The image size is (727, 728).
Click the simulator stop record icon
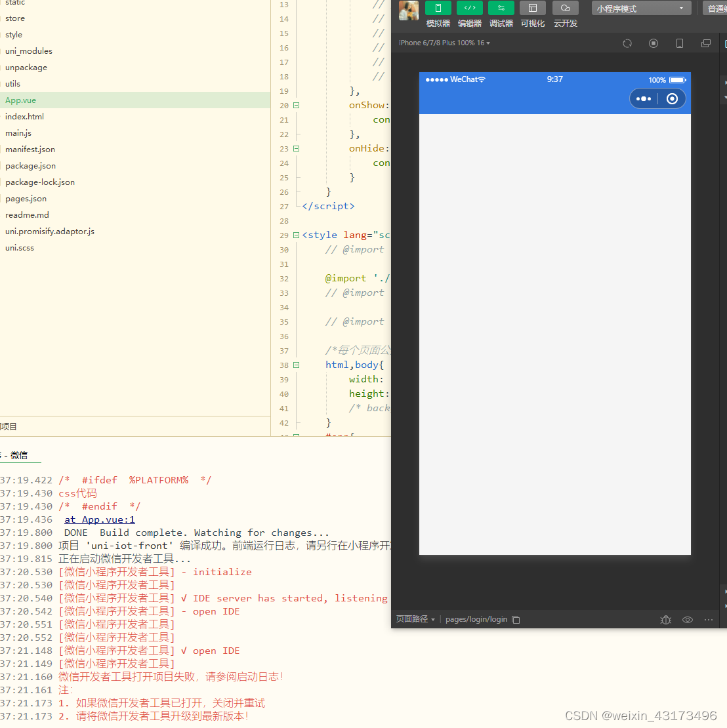pyautogui.click(x=653, y=43)
